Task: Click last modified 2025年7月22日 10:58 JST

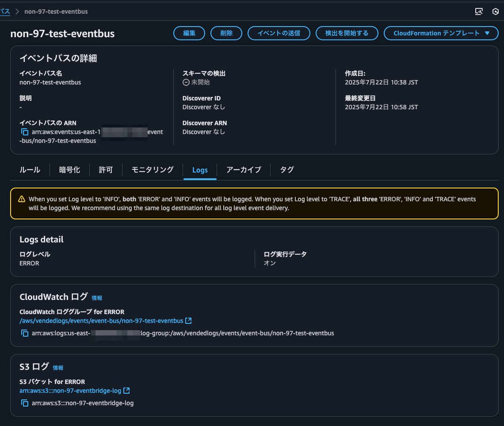Action: coord(381,107)
